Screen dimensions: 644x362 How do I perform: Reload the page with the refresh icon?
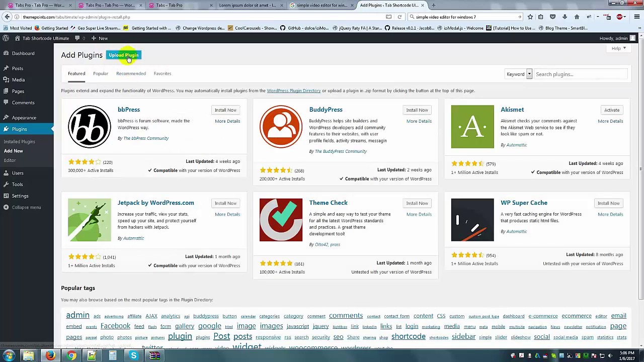[399, 17]
